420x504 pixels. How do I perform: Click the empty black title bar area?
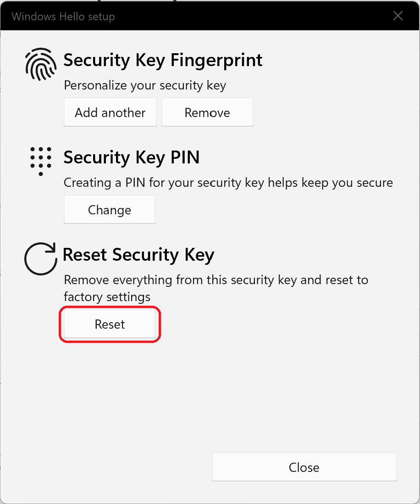[250, 16]
